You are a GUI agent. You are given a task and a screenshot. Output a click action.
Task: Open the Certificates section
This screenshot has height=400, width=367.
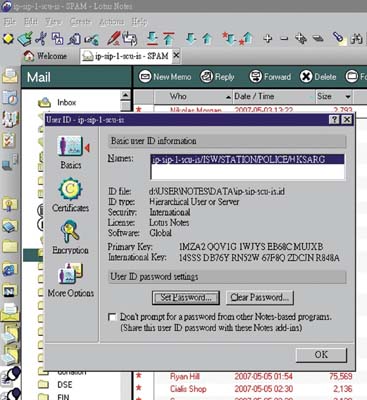click(70, 195)
